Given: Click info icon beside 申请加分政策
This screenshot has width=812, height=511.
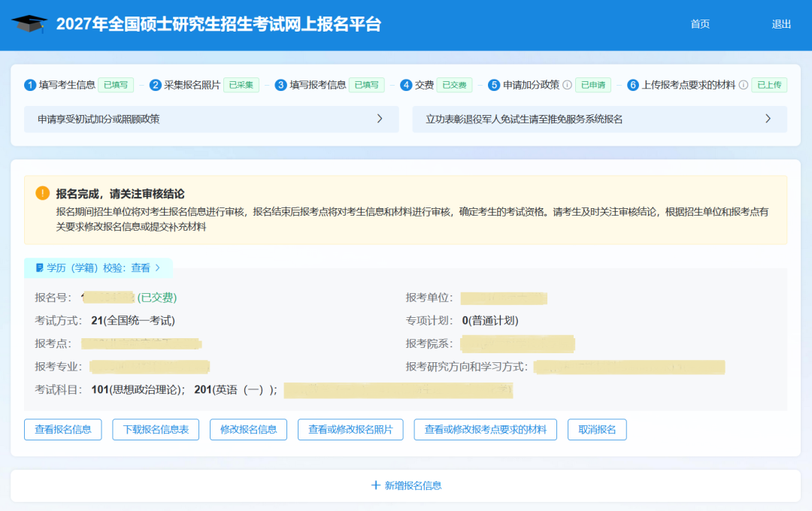Looking at the screenshot, I should (567, 85).
